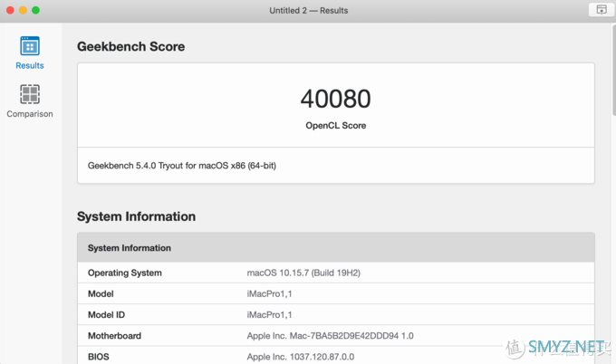This screenshot has height=364, width=616.
Task: Switch to the Comparison view
Action: 30,101
